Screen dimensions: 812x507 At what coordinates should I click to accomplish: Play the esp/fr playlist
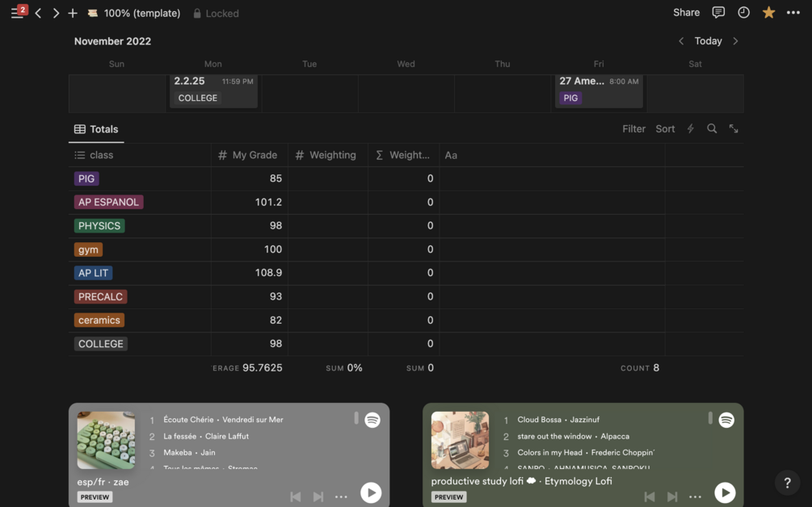pos(371,492)
